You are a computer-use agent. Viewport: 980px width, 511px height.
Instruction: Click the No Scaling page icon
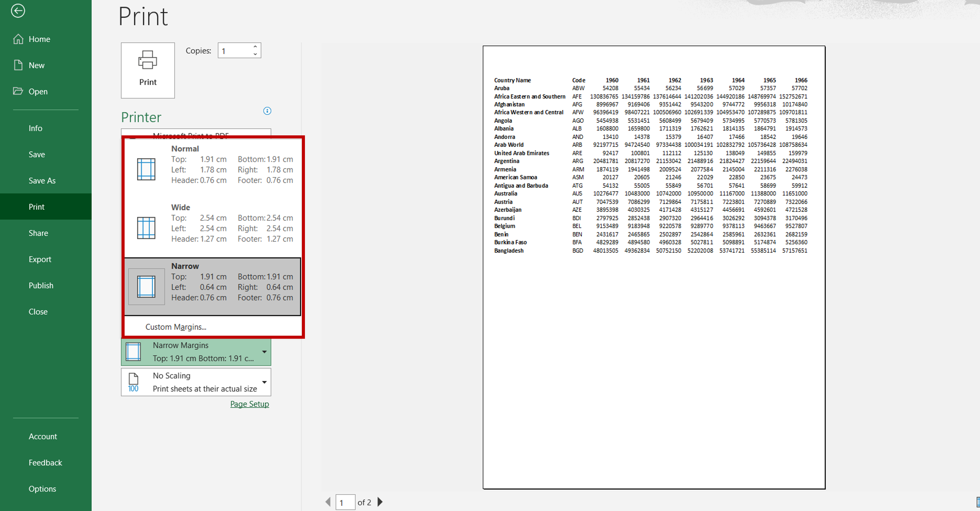point(133,381)
